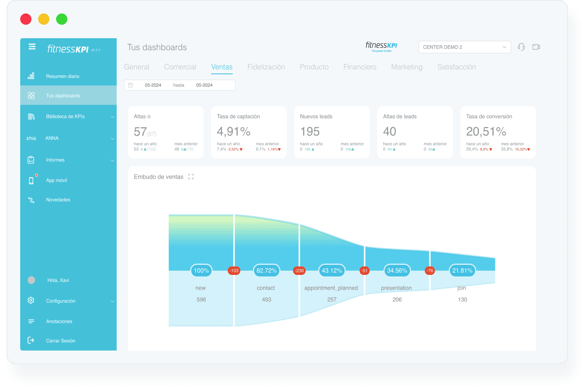The height and width of the screenshot is (391, 588).
Task: Open Tus dashboards in sidebar
Action: (x=68, y=96)
